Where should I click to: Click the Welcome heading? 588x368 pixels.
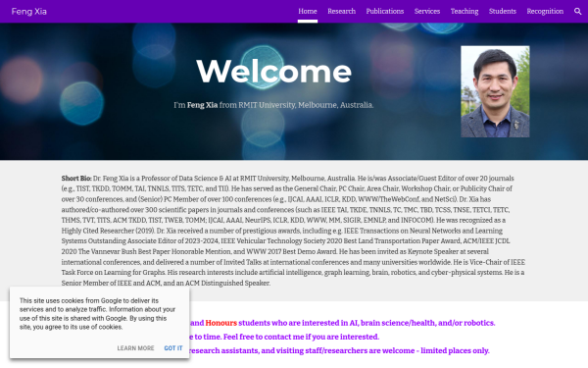(273, 72)
